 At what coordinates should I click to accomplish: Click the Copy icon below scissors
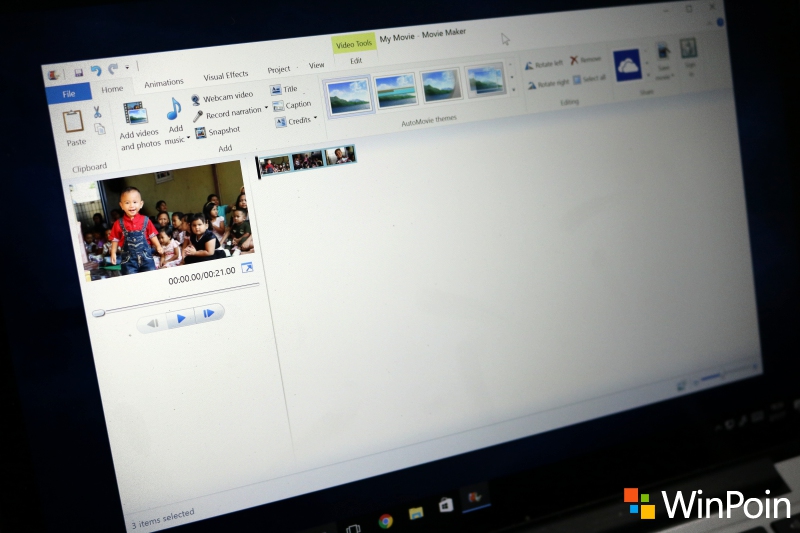pos(100,129)
